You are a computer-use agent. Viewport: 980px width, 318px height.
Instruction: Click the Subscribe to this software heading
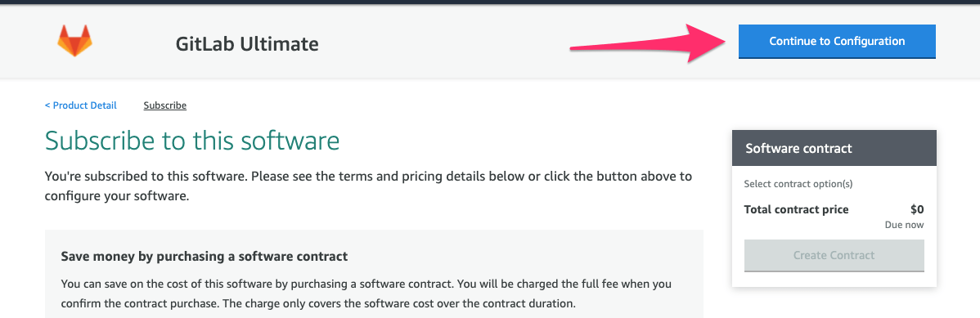192,141
